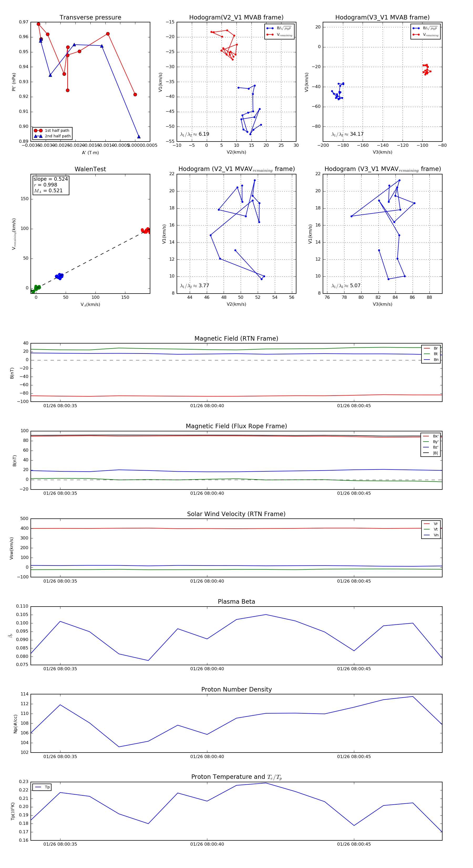The height and width of the screenshot is (868, 473).
Task: Click the 'Vr' legend entry
Action: pos(431,524)
